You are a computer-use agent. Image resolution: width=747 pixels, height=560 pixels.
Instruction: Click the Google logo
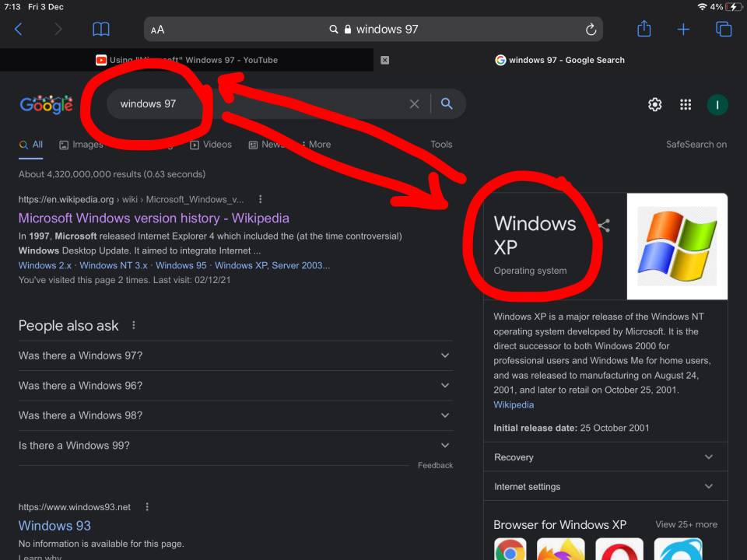click(x=46, y=103)
